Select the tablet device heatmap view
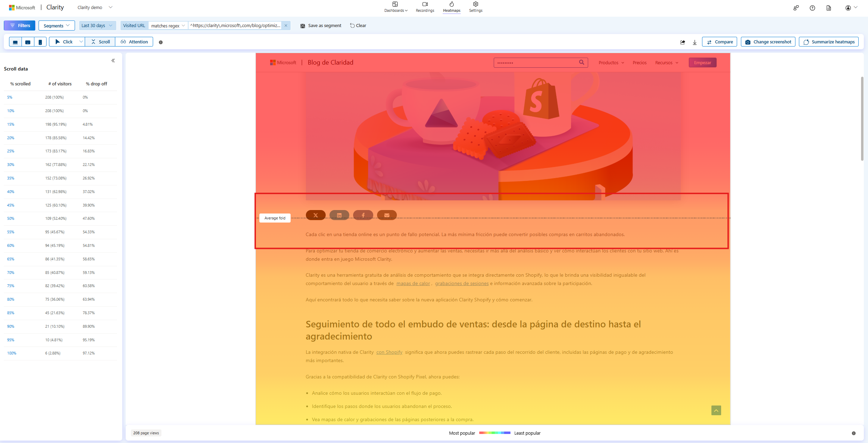This screenshot has width=868, height=443. click(x=28, y=42)
